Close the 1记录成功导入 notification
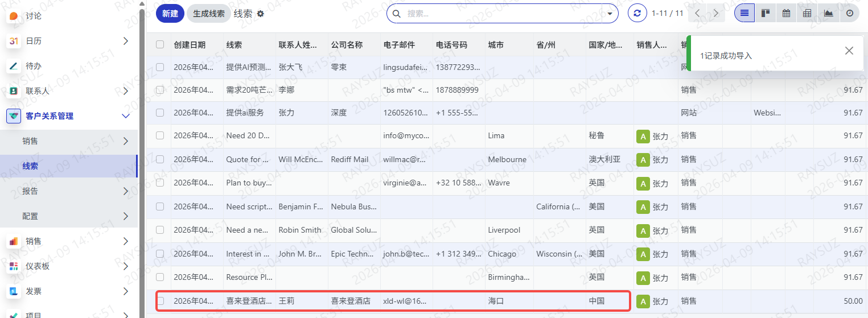This screenshot has width=868, height=318. click(x=849, y=51)
